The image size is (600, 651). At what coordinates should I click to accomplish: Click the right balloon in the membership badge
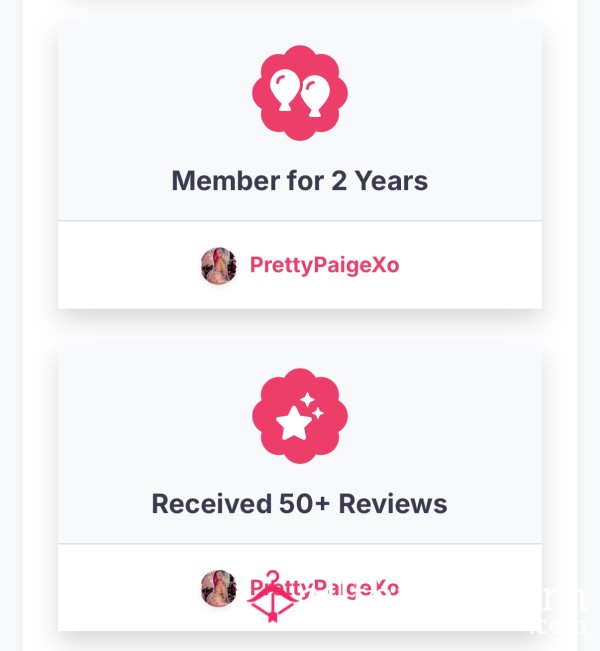pyautogui.click(x=315, y=96)
